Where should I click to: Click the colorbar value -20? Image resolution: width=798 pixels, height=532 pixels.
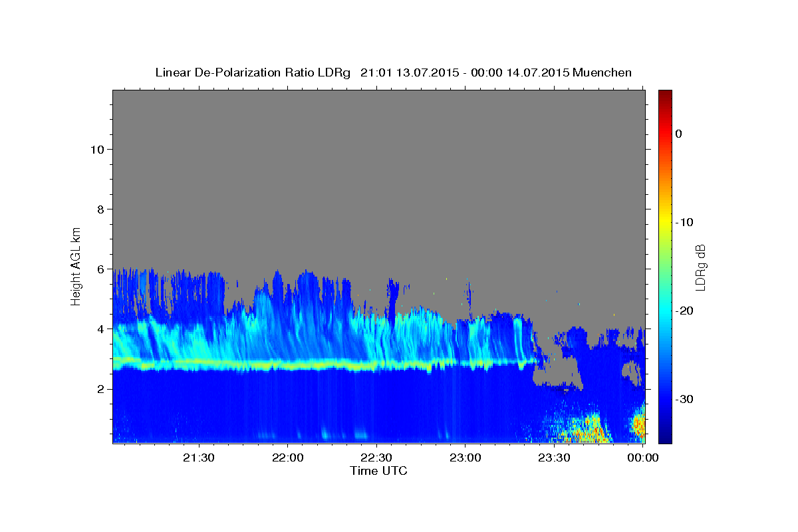coord(684,311)
